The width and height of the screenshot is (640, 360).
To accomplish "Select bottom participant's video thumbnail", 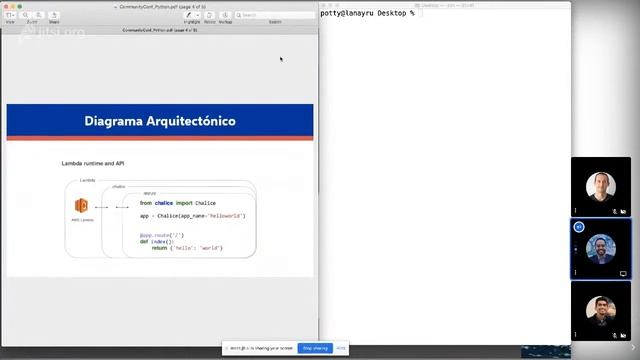I will 601,311.
